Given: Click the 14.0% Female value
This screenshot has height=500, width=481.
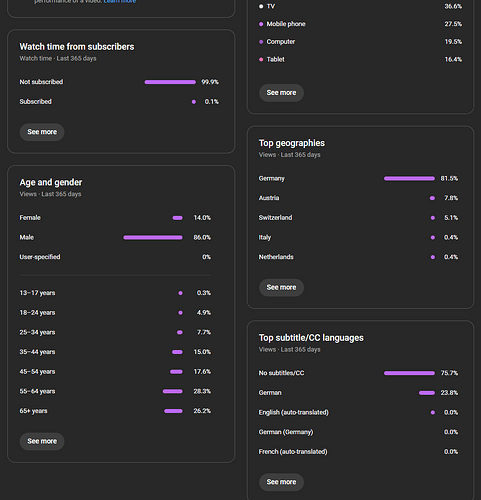Looking at the screenshot, I should coord(202,218).
